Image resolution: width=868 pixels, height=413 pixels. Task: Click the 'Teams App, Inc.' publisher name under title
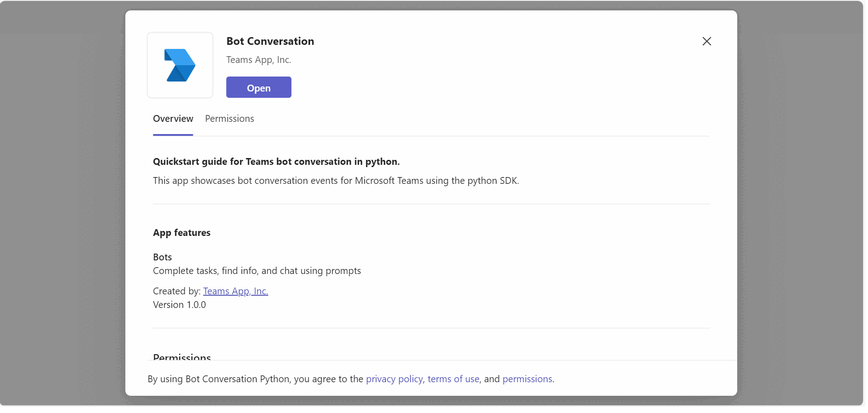259,60
